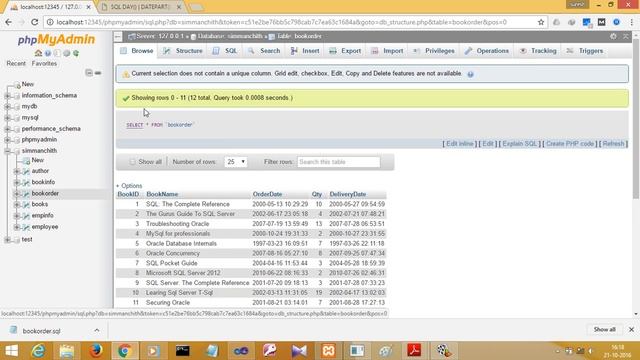Screen dimensions: 640x360
Task: Open help icon in the warning notice
Action: (x=470, y=74)
